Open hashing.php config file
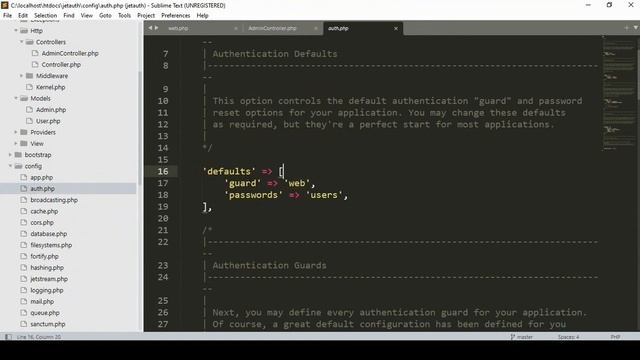 [x=47, y=268]
